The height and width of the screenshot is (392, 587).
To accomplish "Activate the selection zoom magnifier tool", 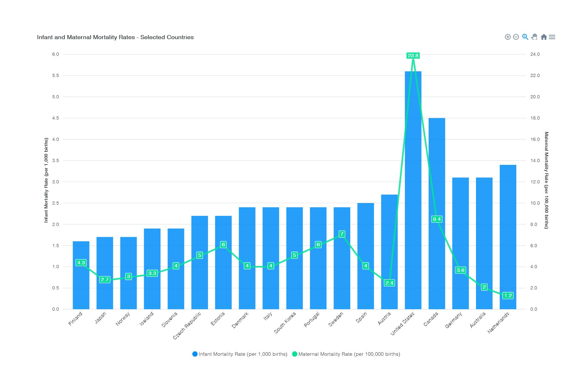I will pos(525,37).
